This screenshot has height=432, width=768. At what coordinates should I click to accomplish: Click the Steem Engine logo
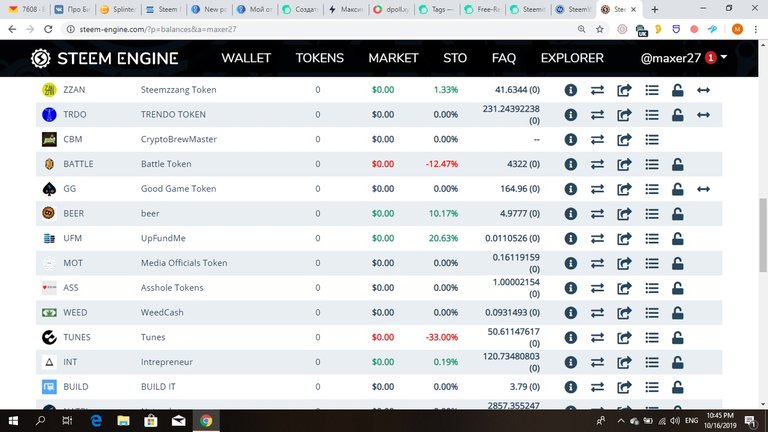point(104,58)
